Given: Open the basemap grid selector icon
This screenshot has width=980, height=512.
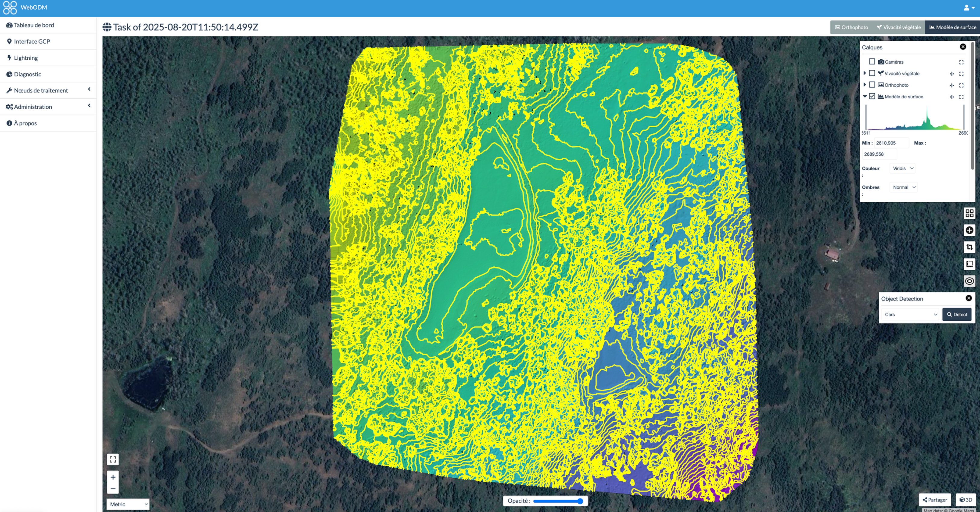Looking at the screenshot, I should pos(969,213).
